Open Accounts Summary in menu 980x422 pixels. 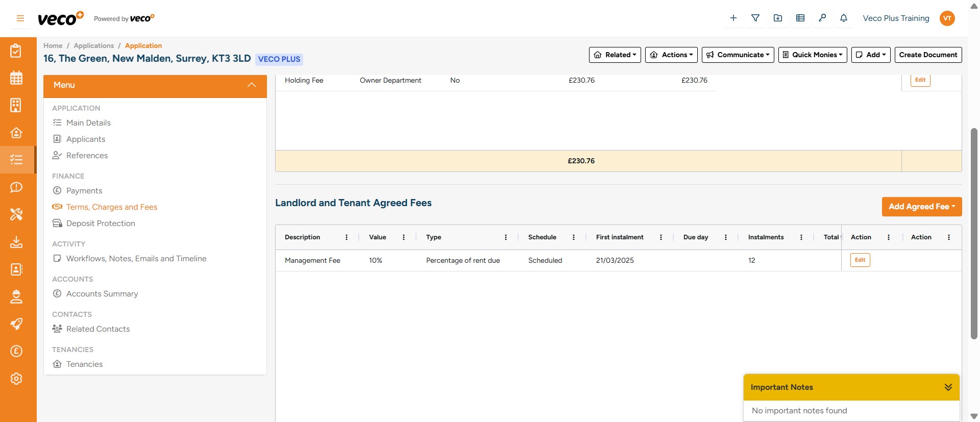coord(102,294)
